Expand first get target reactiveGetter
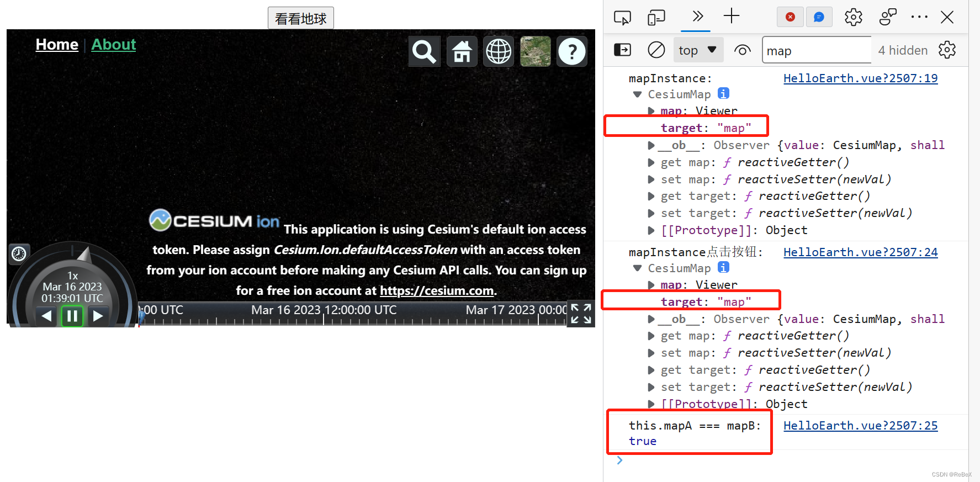This screenshot has width=980, height=482. [651, 197]
